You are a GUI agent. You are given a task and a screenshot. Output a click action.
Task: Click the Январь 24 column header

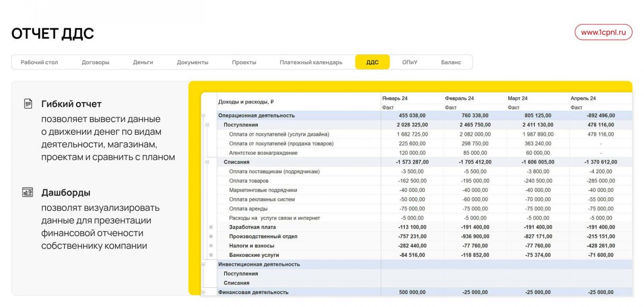pyautogui.click(x=395, y=98)
